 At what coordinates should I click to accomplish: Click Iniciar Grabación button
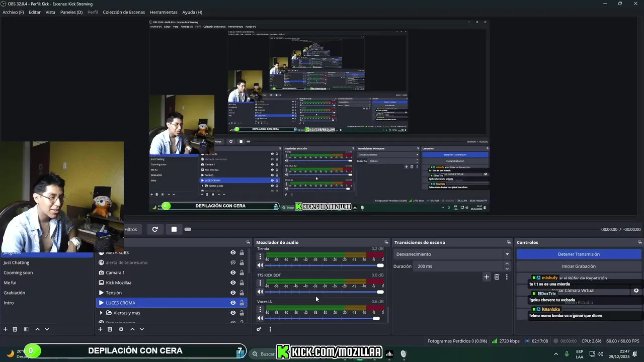click(x=579, y=266)
